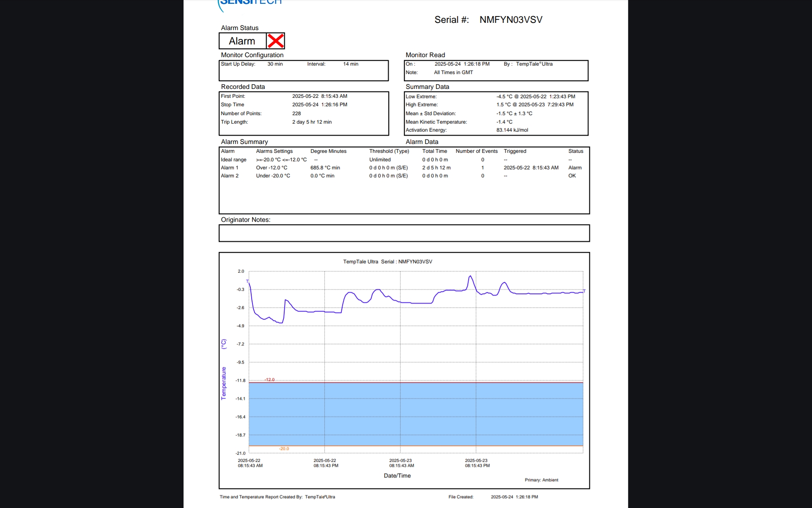This screenshot has width=812, height=508.
Task: Click the Alarm 2 row label
Action: click(x=230, y=176)
